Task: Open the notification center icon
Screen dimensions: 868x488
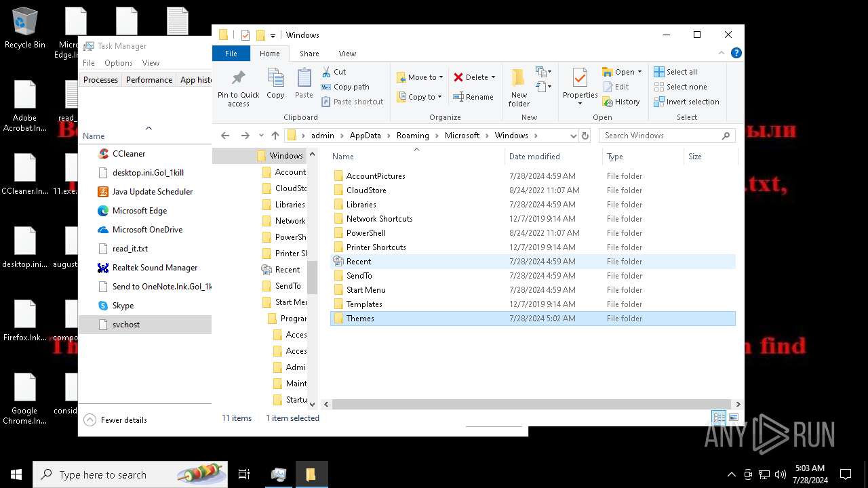Action: click(x=846, y=474)
